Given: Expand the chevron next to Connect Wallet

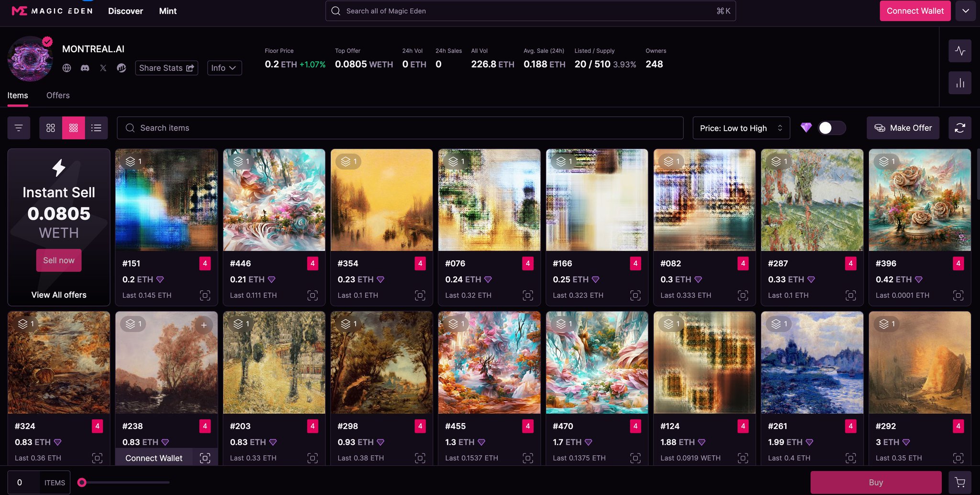Looking at the screenshot, I should point(966,11).
